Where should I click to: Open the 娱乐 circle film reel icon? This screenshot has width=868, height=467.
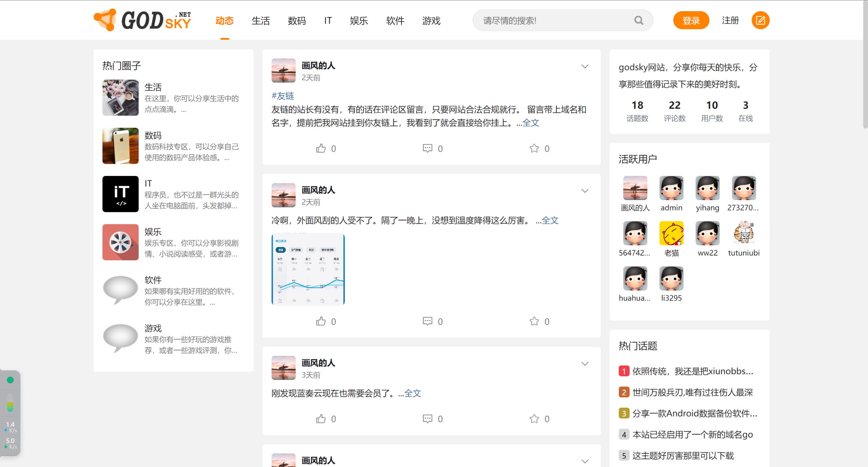[x=120, y=242]
